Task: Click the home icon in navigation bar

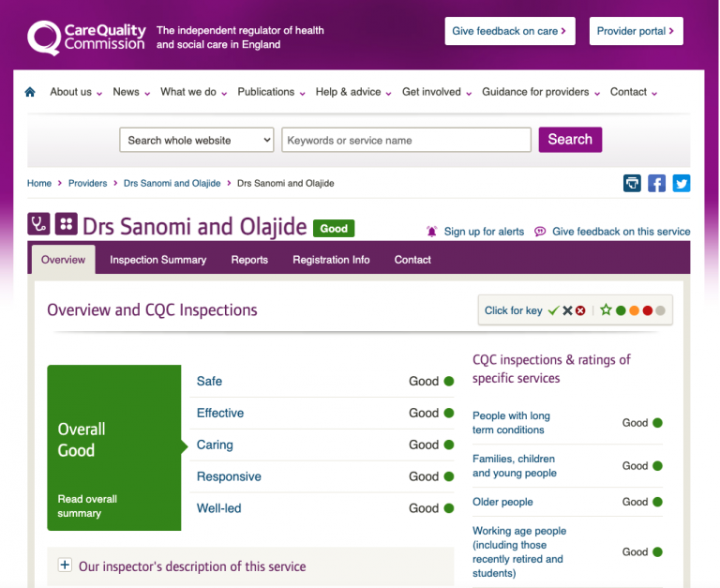Action: [x=30, y=92]
